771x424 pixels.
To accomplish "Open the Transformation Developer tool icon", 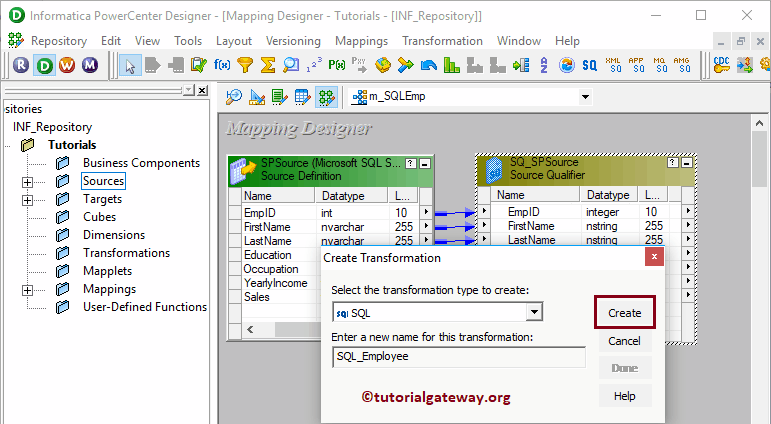I will [279, 97].
